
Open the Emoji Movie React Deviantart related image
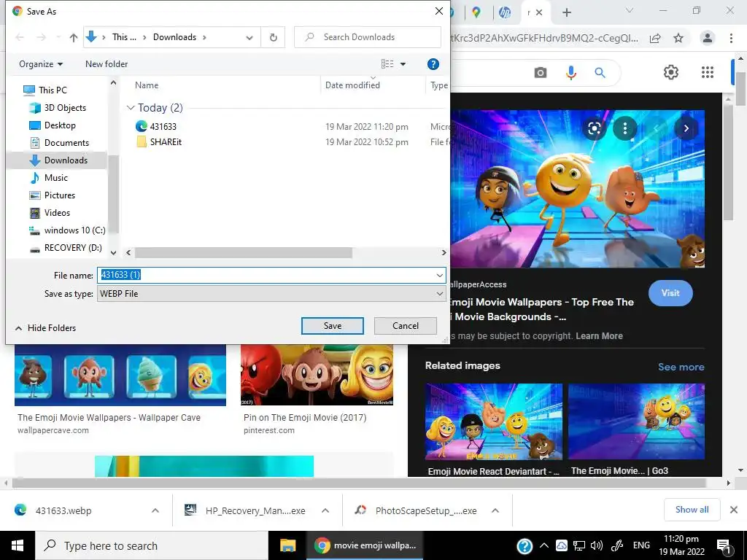[x=494, y=422]
